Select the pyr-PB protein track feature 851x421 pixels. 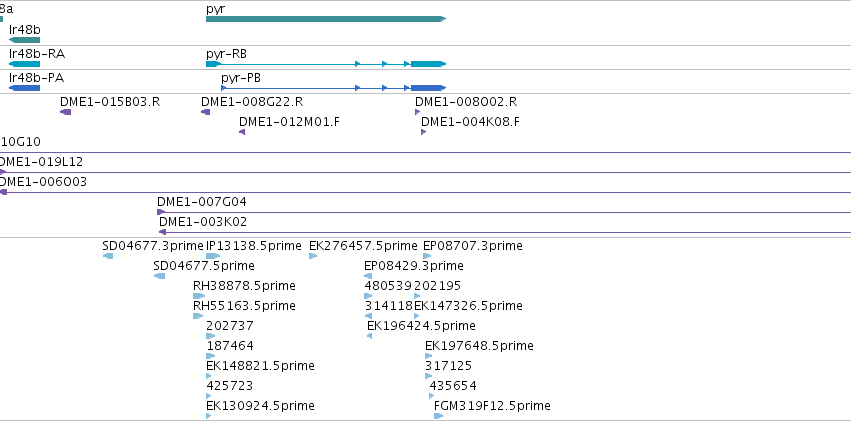click(333, 88)
